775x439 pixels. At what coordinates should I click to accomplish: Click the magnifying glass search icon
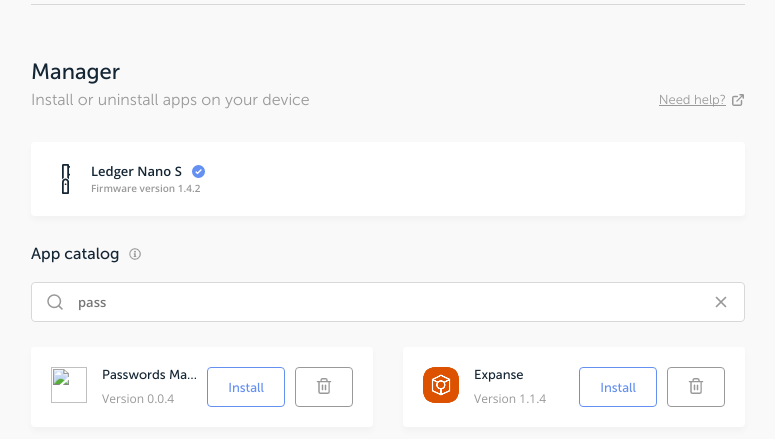pyautogui.click(x=56, y=302)
